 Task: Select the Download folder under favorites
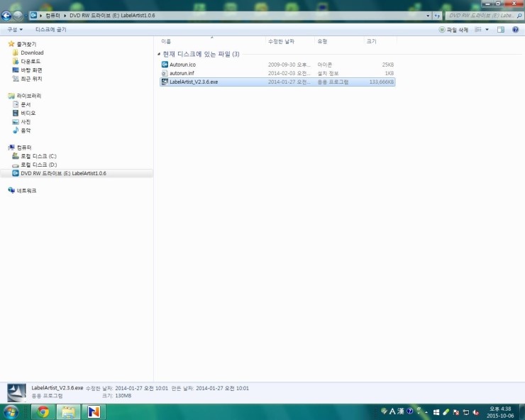point(32,52)
